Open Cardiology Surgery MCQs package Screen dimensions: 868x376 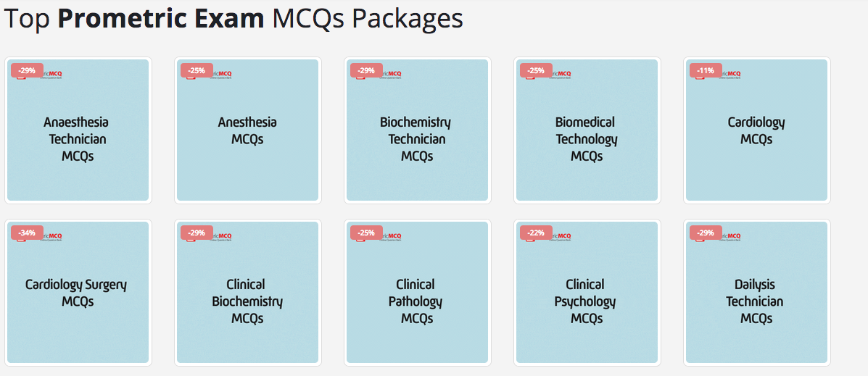(78, 293)
